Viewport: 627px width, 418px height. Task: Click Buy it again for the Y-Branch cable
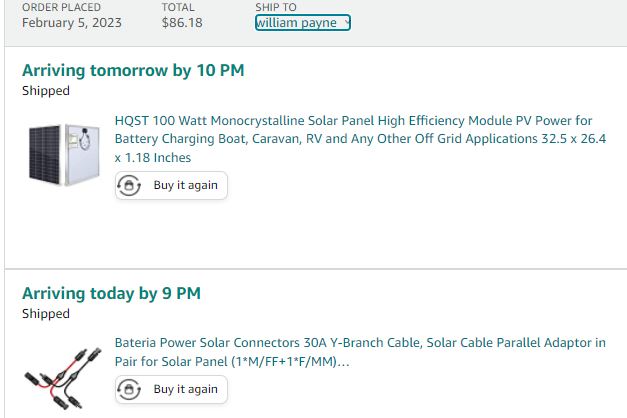[x=171, y=389]
